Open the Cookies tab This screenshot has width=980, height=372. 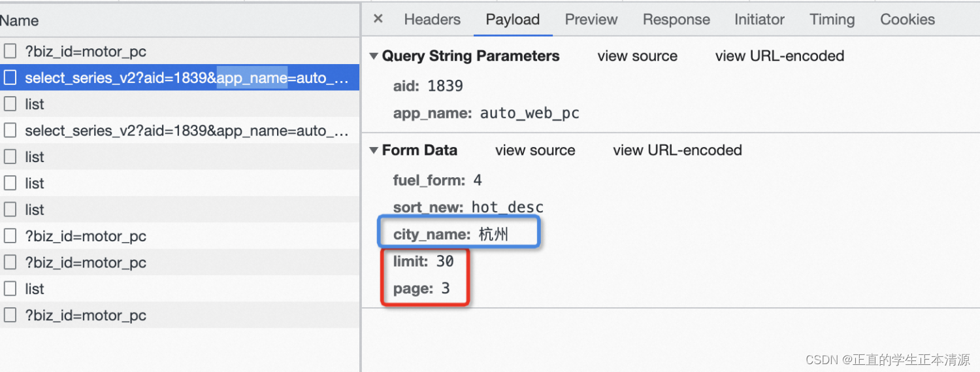(x=907, y=20)
